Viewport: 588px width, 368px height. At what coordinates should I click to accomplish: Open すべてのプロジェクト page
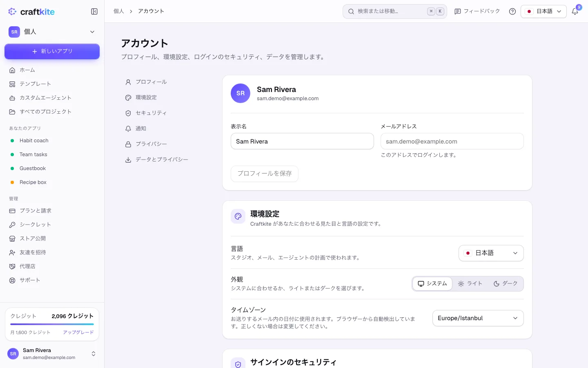52,112
